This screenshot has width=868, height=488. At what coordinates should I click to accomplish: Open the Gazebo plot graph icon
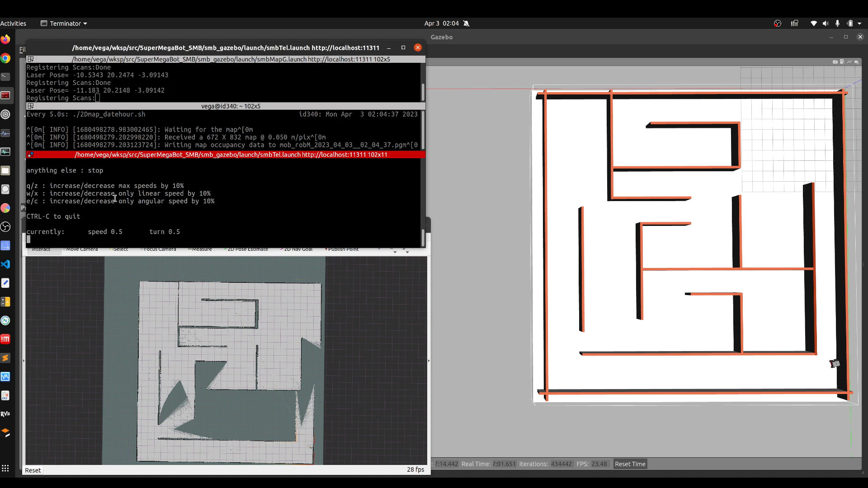click(849, 62)
